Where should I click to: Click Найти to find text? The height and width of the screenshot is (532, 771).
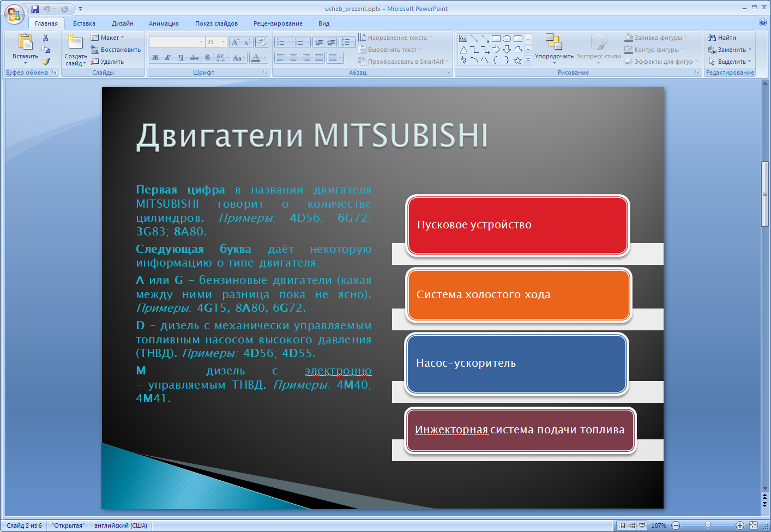pos(722,38)
